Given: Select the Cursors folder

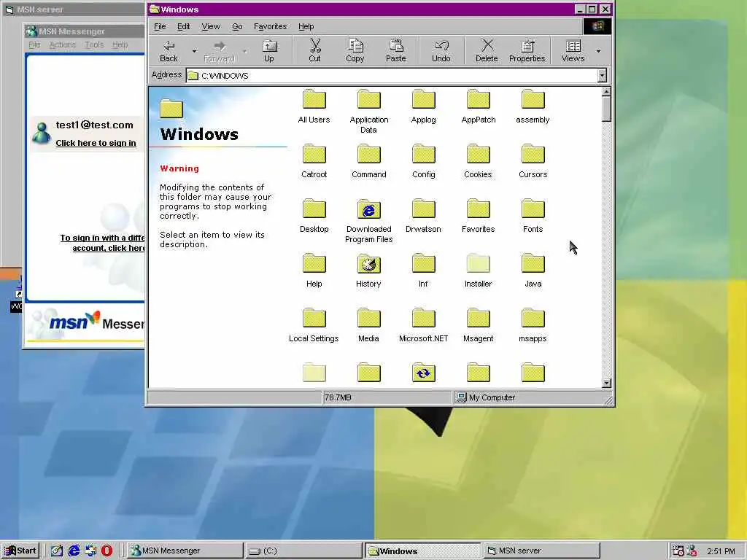Looking at the screenshot, I should pyautogui.click(x=533, y=161).
